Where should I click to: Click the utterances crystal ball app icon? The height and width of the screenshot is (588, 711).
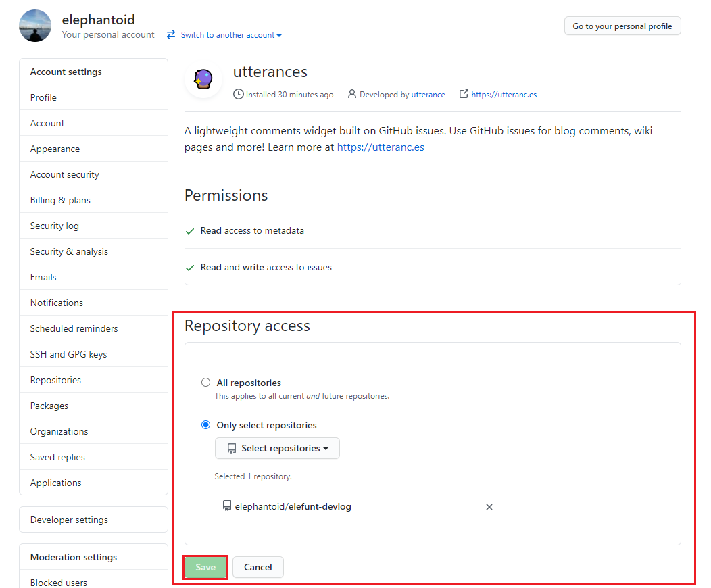(203, 80)
